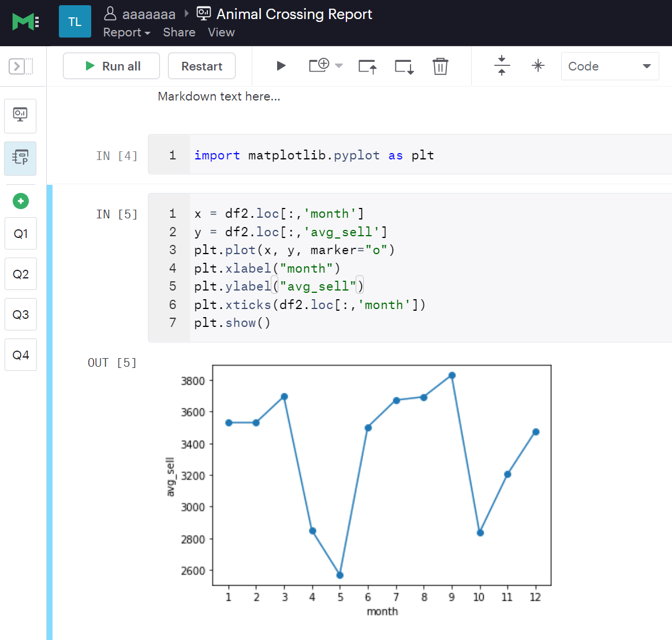Viewport: 672px width, 640px height.
Task: Click the IN [5] cell label
Action: 117,214
